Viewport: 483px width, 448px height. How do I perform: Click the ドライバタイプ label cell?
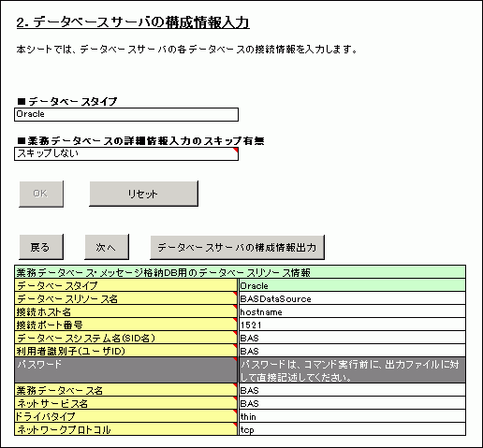coord(125,416)
